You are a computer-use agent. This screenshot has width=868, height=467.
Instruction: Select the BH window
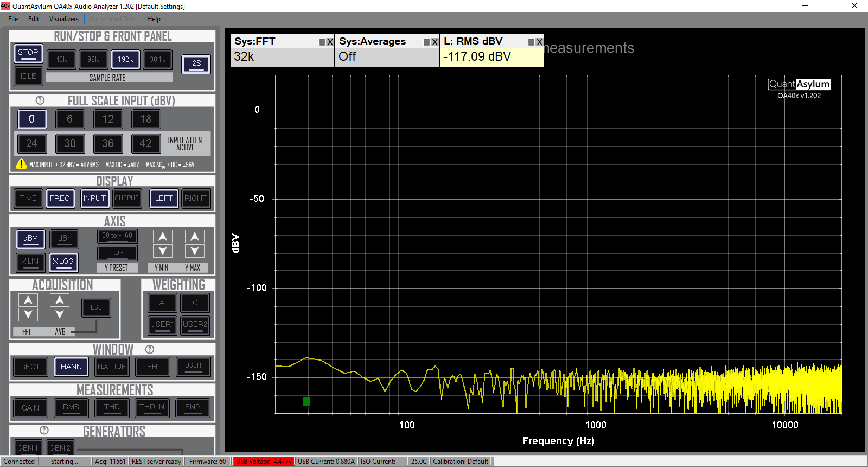click(x=152, y=367)
